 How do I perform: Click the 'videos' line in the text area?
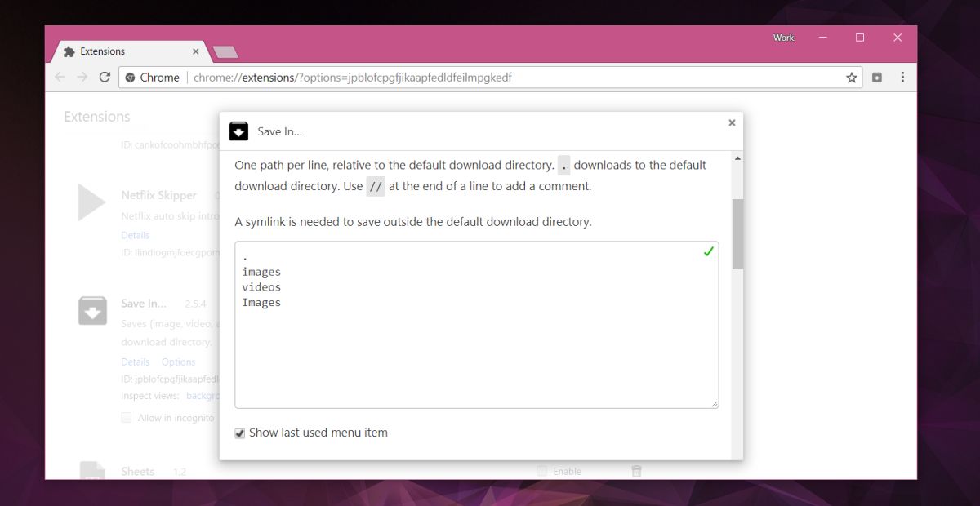(x=261, y=287)
